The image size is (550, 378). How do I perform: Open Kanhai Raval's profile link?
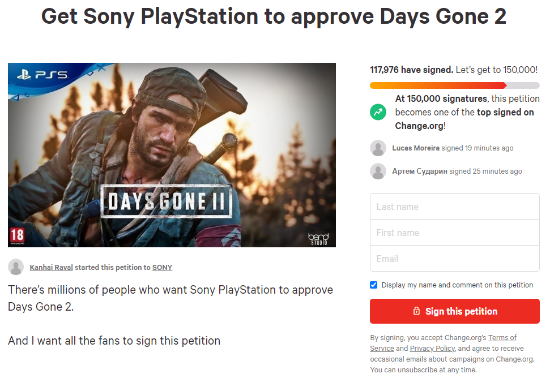(x=51, y=268)
